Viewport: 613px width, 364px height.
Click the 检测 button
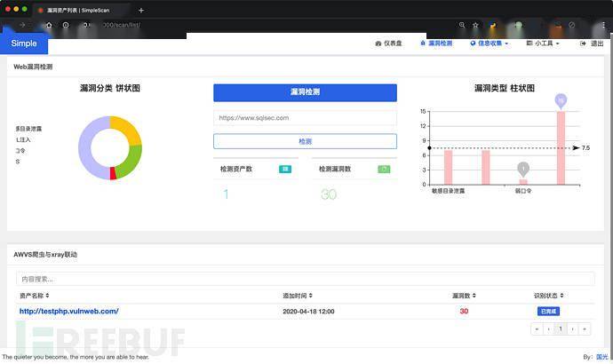[305, 141]
